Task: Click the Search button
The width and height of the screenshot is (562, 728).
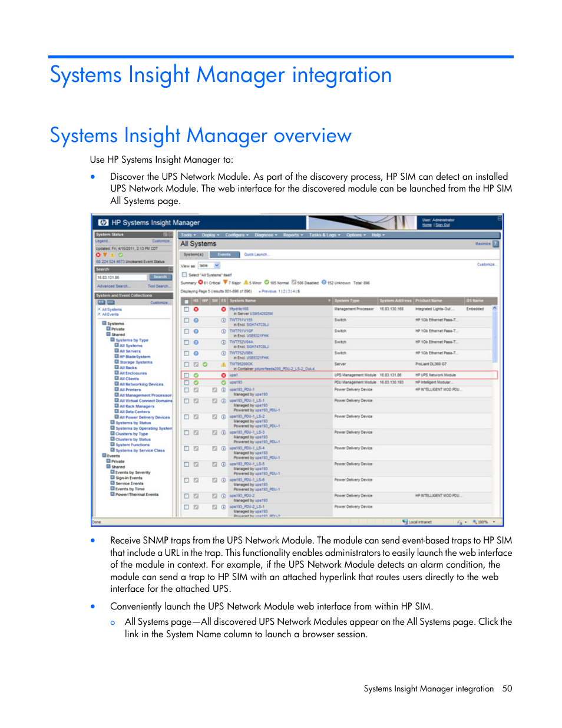Action: [160, 277]
